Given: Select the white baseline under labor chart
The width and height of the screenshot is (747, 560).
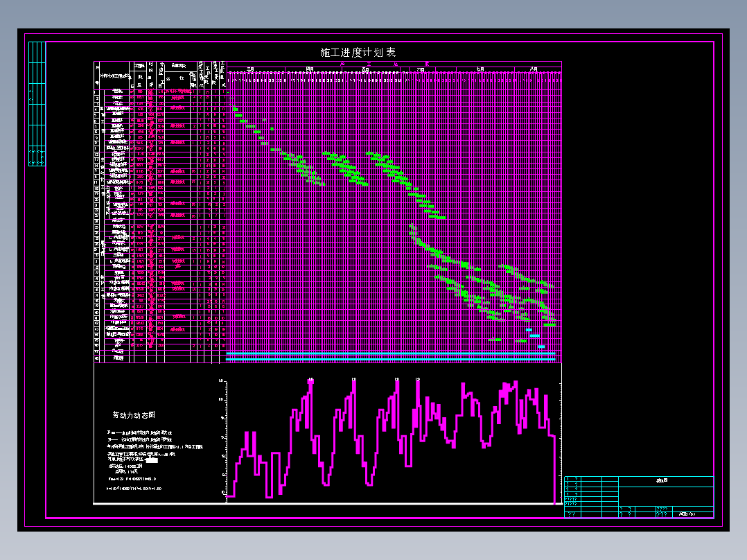Looking at the screenshot, I should (326, 504).
